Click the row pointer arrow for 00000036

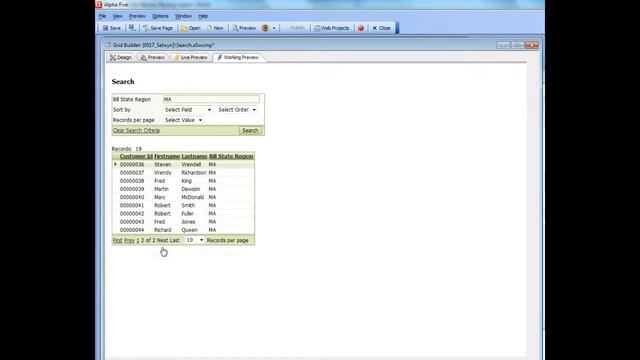click(x=116, y=164)
